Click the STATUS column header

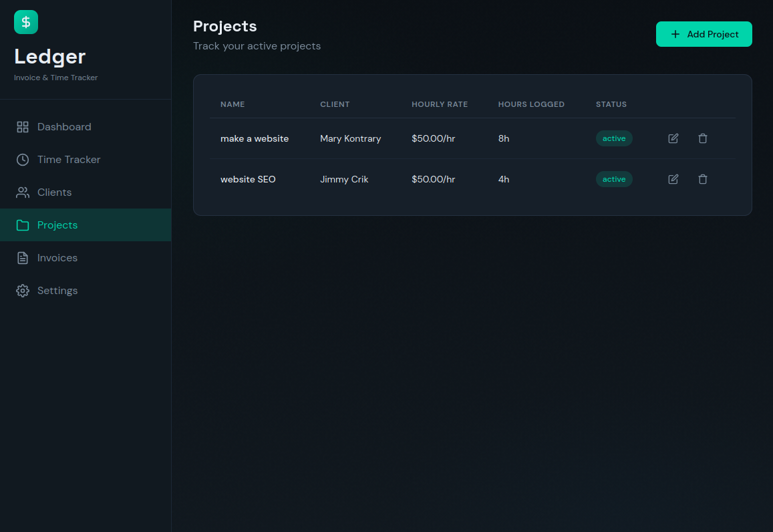[611, 104]
